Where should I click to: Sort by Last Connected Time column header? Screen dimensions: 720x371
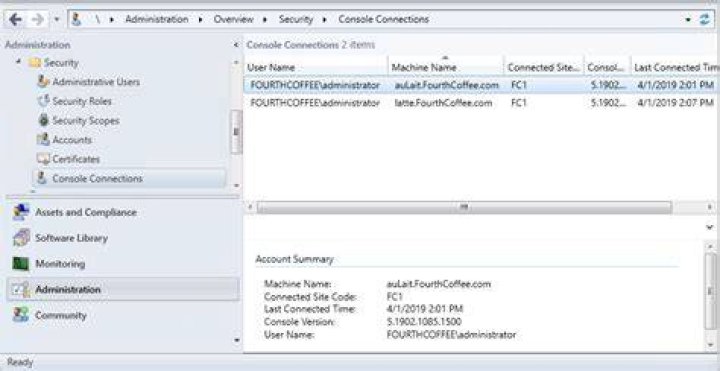point(675,67)
